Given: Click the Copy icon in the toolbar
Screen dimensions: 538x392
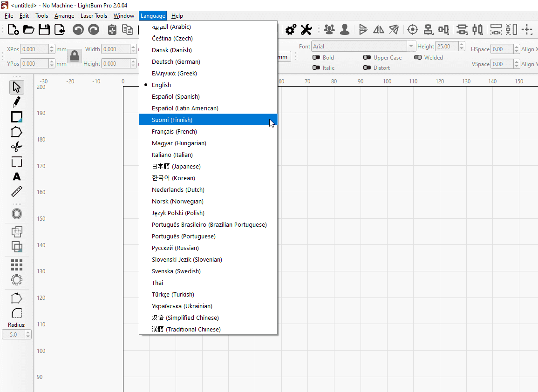Looking at the screenshot, I should (x=128, y=29).
